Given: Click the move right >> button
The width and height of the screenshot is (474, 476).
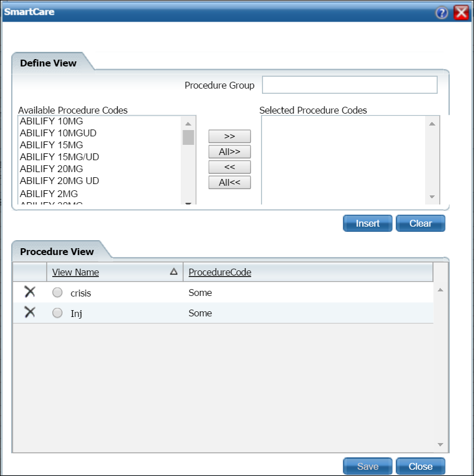Looking at the screenshot, I should (230, 136).
